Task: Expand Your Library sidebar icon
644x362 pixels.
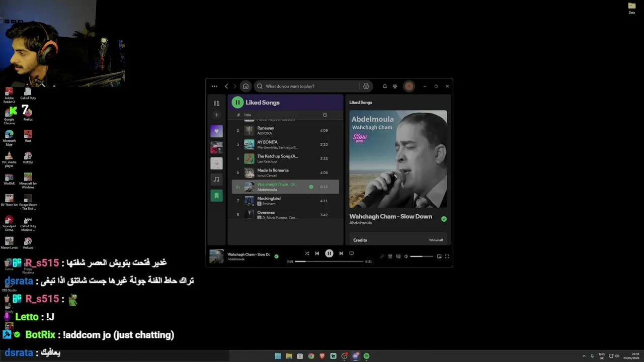Action: 216,103
